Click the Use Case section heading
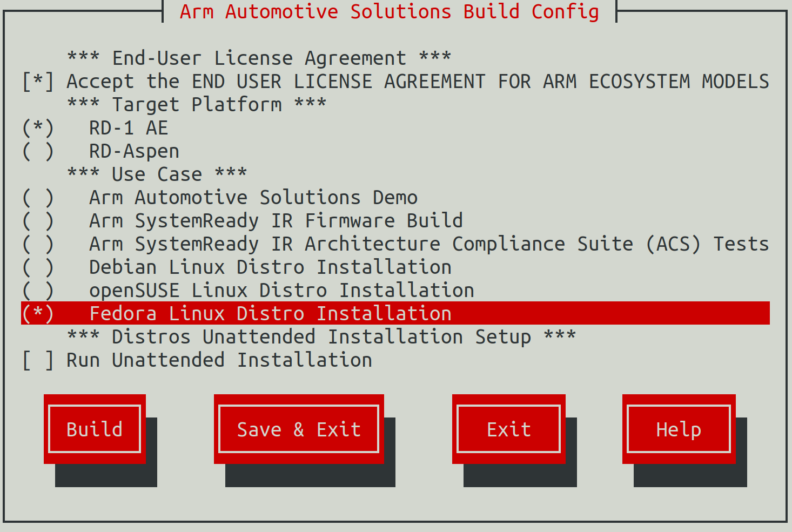This screenshot has height=532, width=792. tap(157, 174)
